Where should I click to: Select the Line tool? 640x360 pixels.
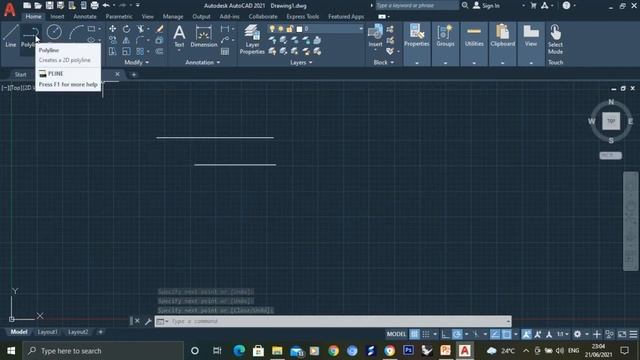(x=11, y=35)
